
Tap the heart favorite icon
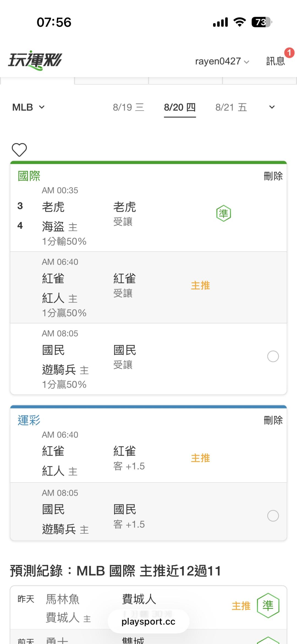point(19,150)
